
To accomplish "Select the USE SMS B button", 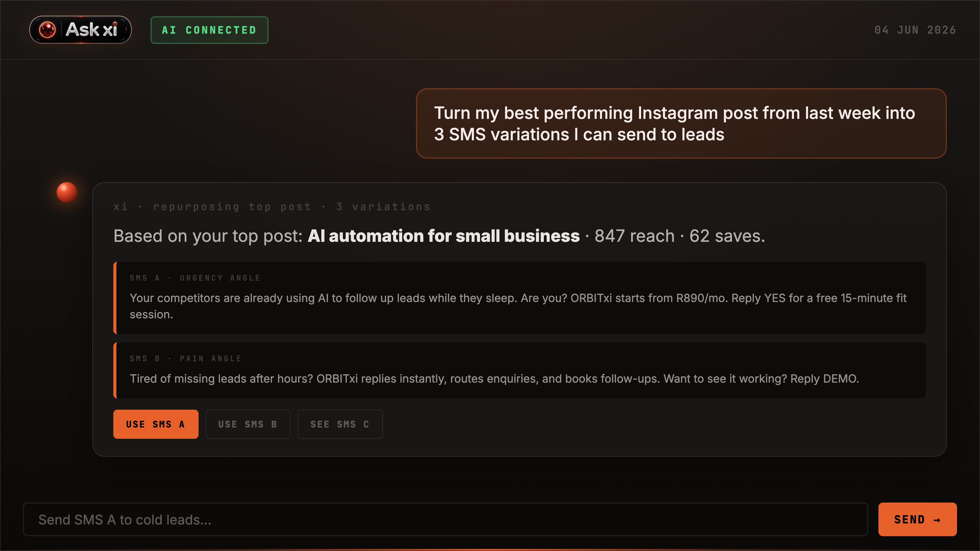I will (248, 424).
